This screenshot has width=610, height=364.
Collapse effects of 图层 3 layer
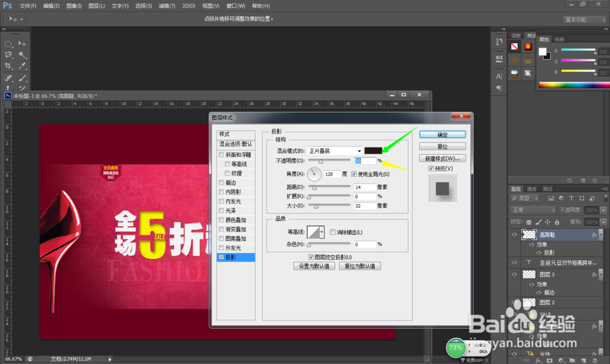tap(601, 274)
